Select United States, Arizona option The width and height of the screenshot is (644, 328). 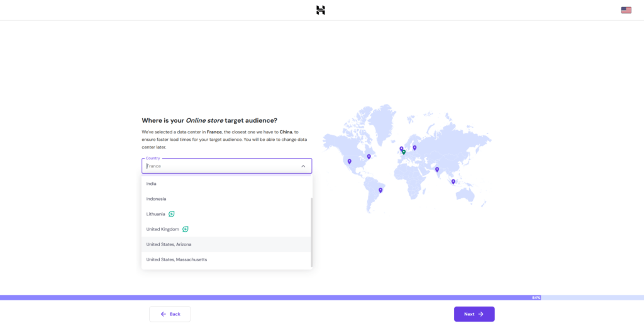click(169, 244)
